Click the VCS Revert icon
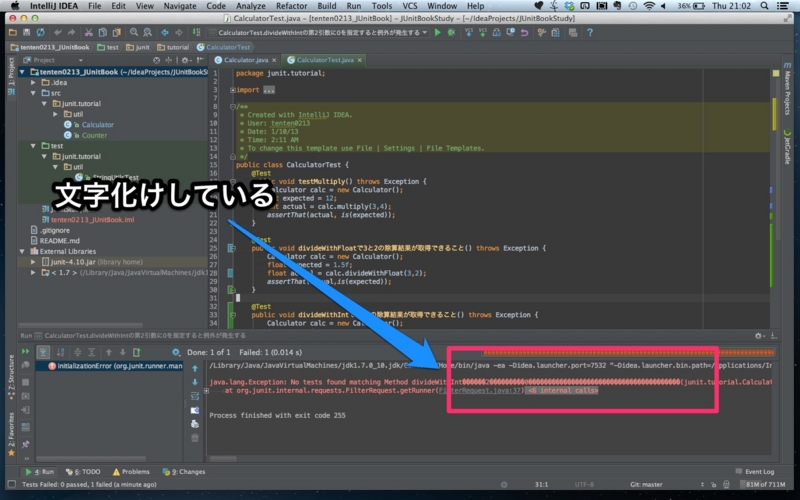Viewport: 800px width, 500px height. [x=524, y=33]
